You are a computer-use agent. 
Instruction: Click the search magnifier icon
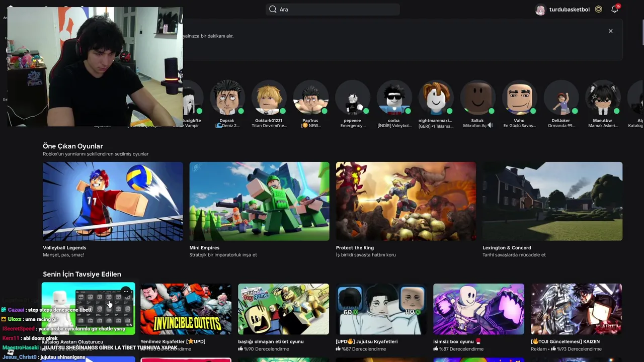point(273,9)
